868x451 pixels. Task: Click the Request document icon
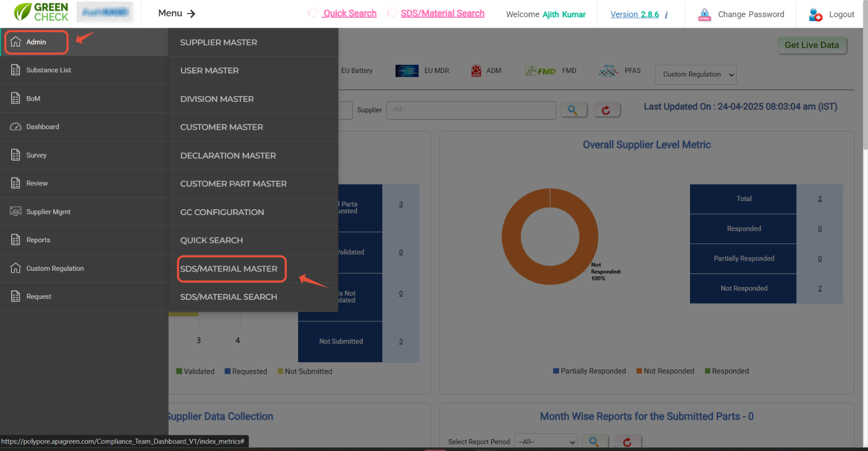point(16,296)
